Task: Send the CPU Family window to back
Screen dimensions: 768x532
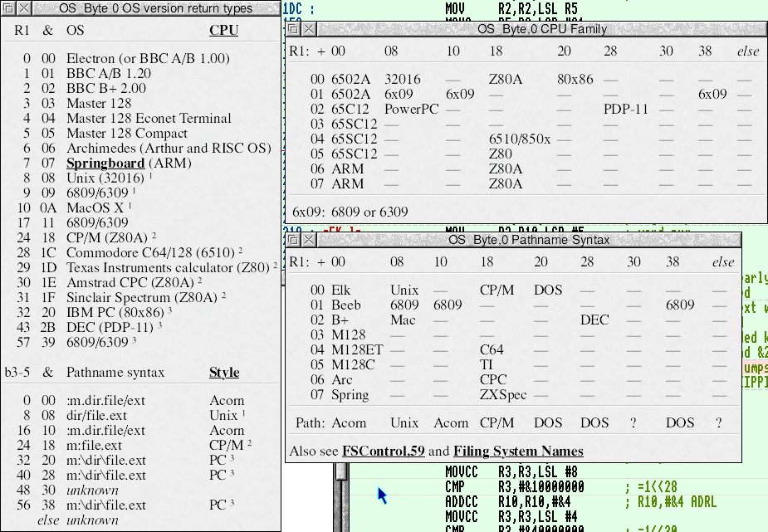Action: (293, 28)
